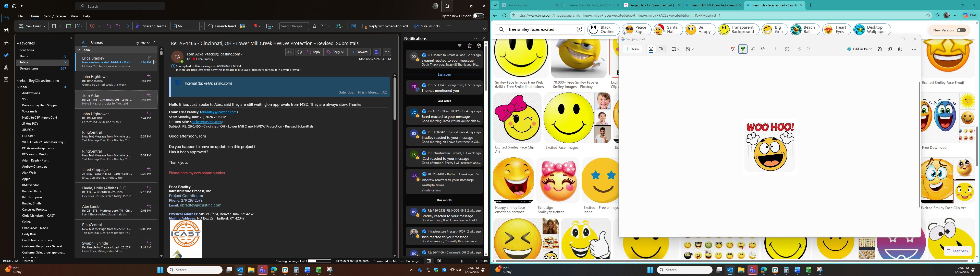This screenshot has height=276, width=980.
Task: Open the View ribbon tab in Outlook
Action: pyautogui.click(x=74, y=16)
